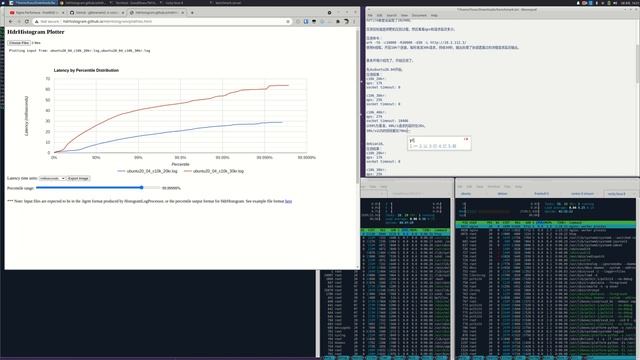Bookmark this page with the star icon
Image resolution: width=640 pixels, height=360 pixels.
(x=288, y=21)
